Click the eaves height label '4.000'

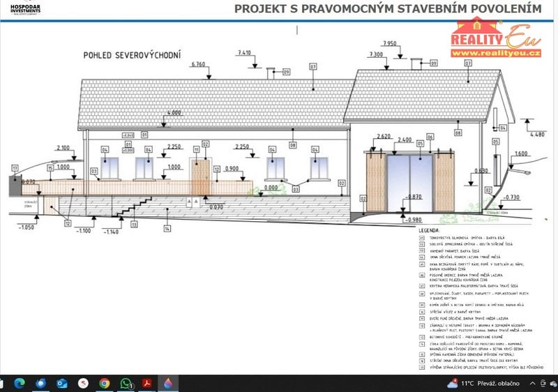(x=174, y=112)
